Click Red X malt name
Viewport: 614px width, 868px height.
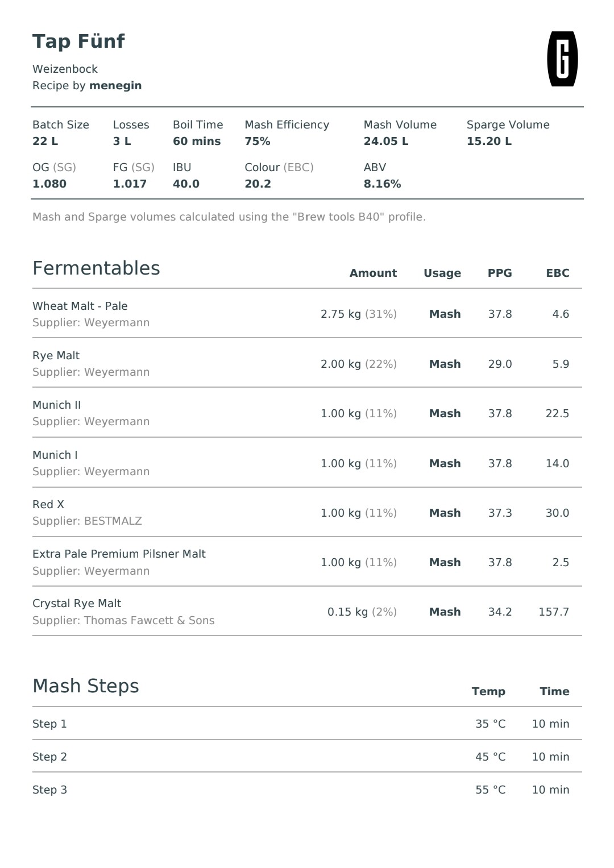(48, 504)
